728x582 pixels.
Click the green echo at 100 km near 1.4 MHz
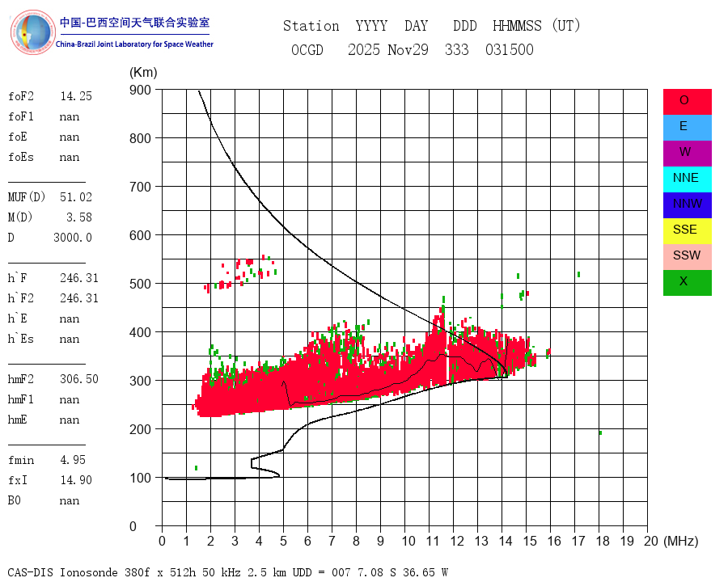(196, 468)
